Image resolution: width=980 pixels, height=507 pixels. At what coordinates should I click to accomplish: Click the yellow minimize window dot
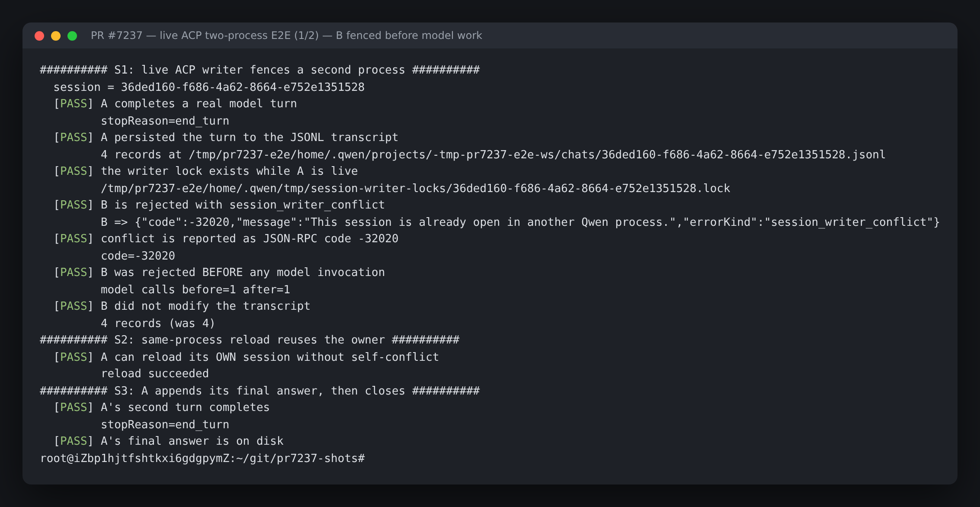tap(56, 36)
